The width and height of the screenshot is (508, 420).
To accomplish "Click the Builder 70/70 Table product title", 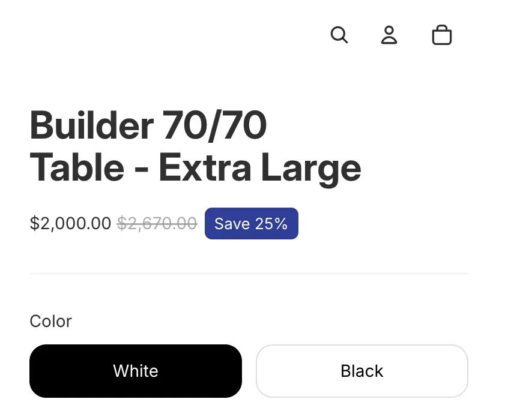I will [x=195, y=146].
